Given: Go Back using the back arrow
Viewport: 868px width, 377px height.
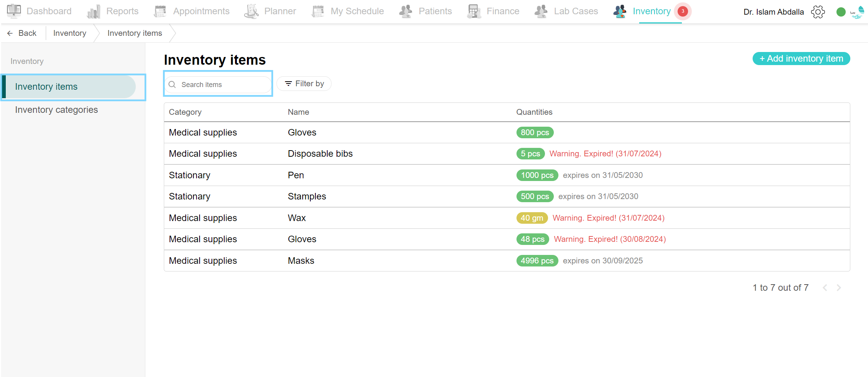Looking at the screenshot, I should point(22,33).
